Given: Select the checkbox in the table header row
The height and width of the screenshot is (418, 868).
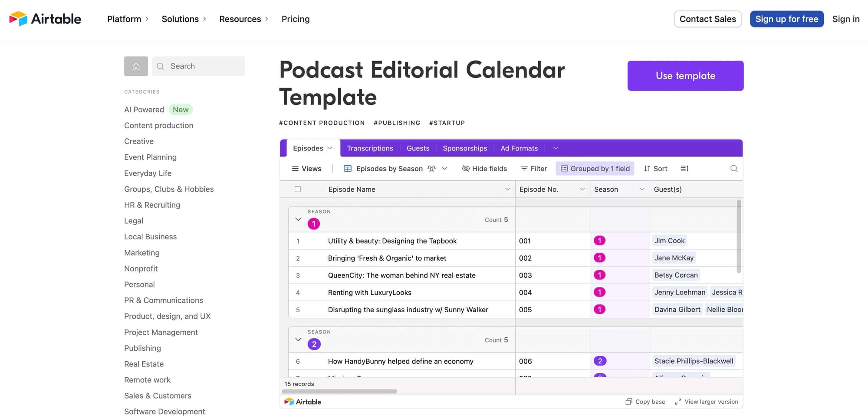Looking at the screenshot, I should pyautogui.click(x=298, y=189).
